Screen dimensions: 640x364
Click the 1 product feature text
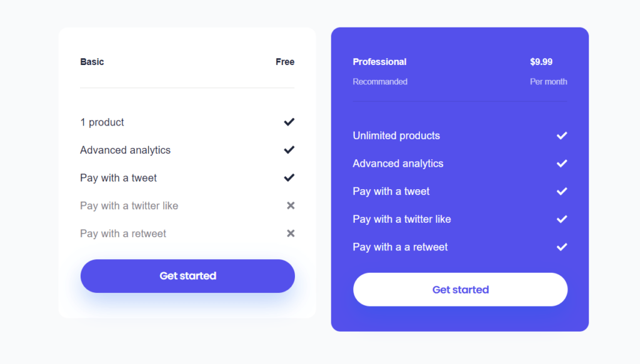(102, 122)
